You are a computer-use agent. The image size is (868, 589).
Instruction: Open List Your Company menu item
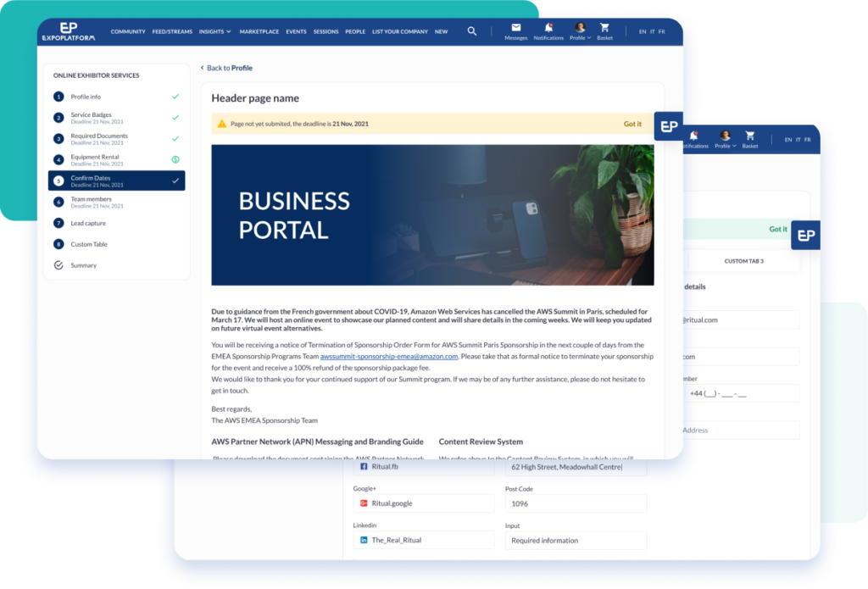(x=400, y=31)
